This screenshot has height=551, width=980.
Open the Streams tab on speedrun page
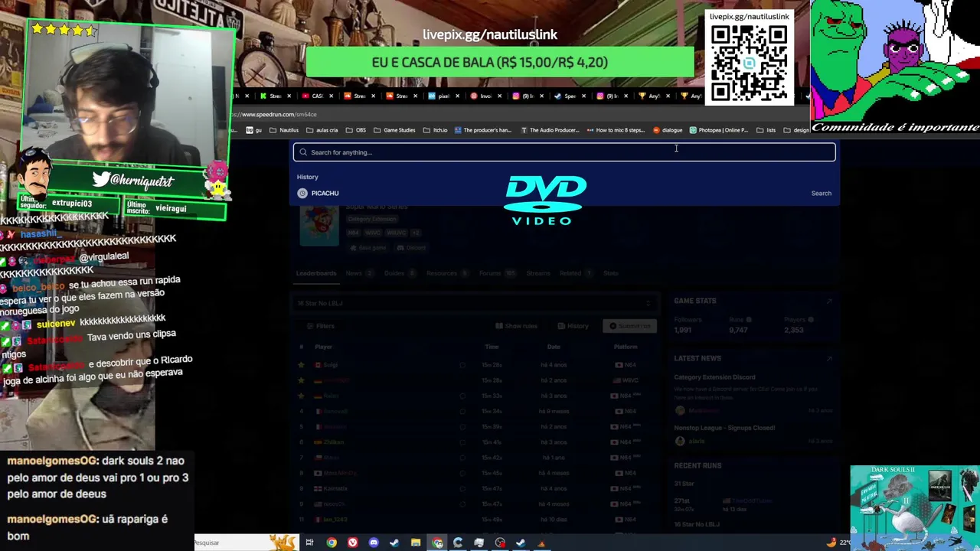[538, 273]
